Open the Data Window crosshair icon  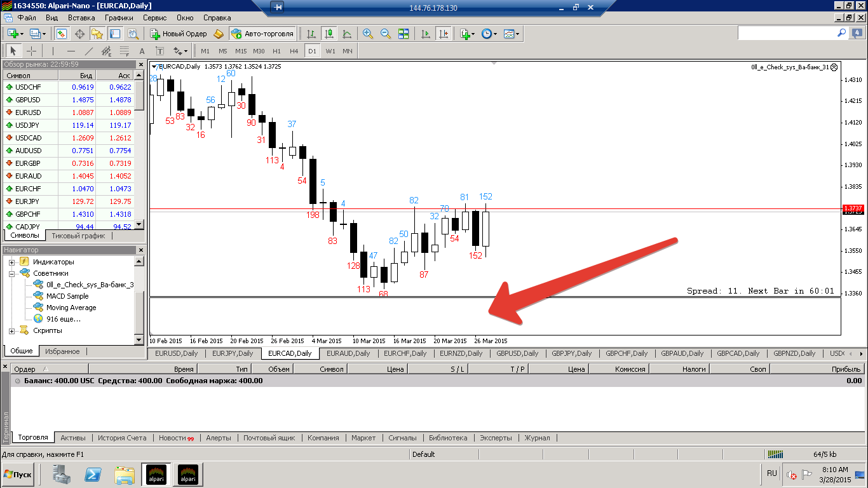tap(80, 34)
